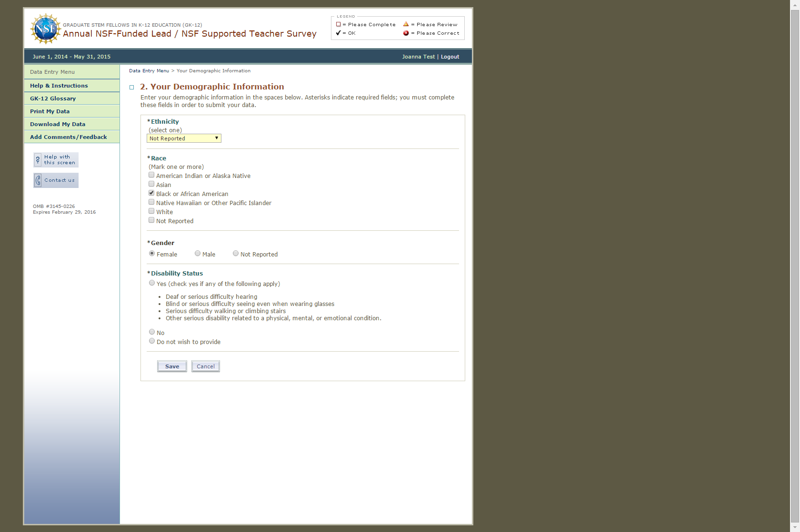
Task: Click the page vertical scrollbar
Action: tap(795, 266)
